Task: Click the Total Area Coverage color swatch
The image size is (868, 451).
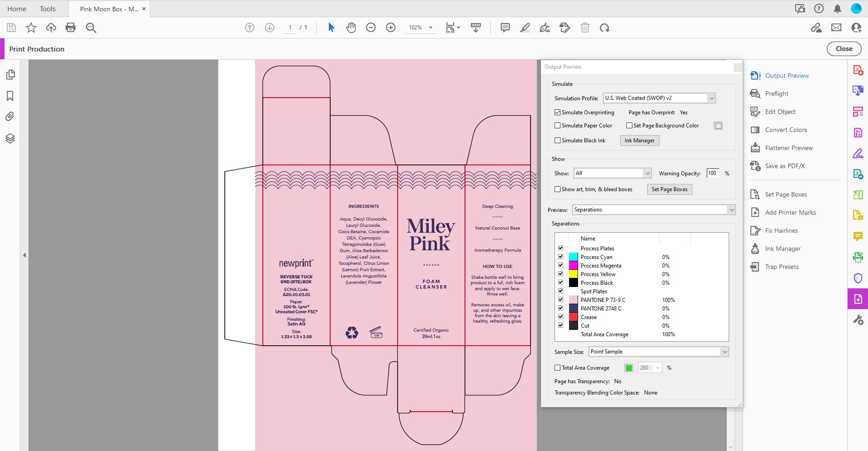Action: [x=628, y=367]
